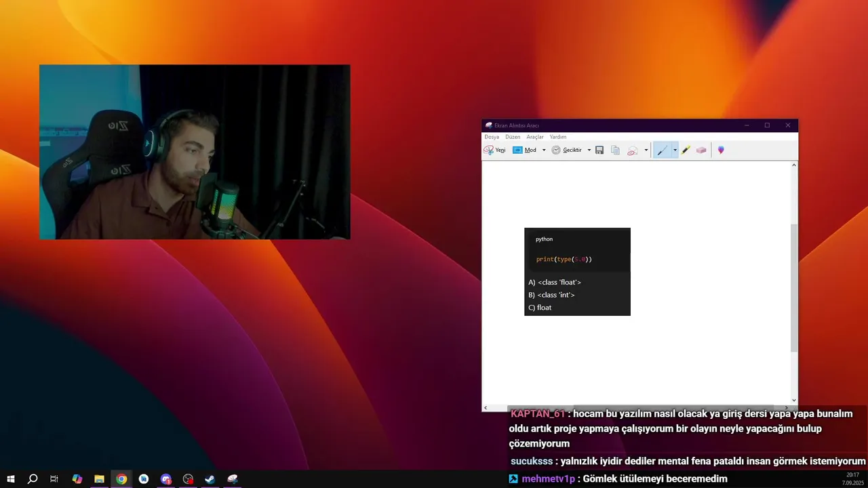The width and height of the screenshot is (868, 488).
Task: Click answer A) <class 'float'>
Action: coord(555,282)
